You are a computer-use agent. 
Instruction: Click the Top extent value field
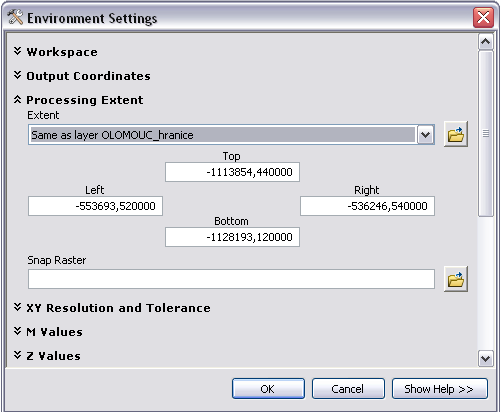pyautogui.click(x=232, y=172)
